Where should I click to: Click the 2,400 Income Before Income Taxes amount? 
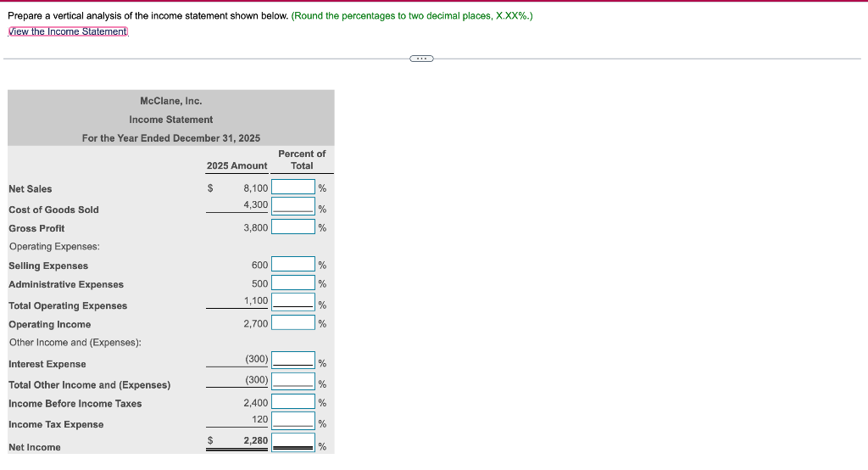(x=255, y=403)
